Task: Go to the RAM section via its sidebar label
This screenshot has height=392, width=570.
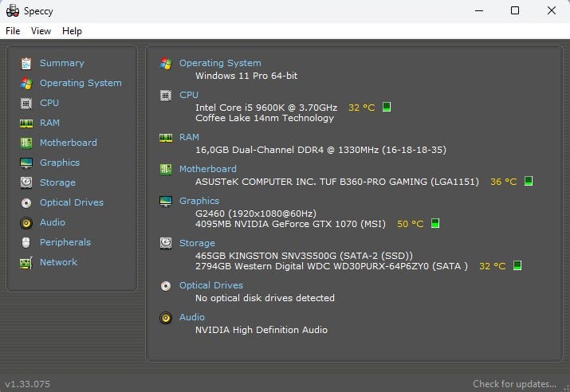Action: [x=49, y=123]
